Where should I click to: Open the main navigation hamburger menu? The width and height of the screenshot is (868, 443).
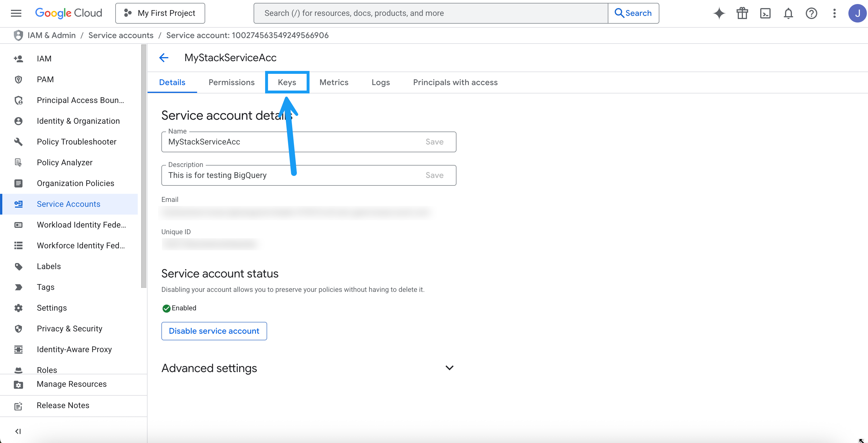[16, 13]
